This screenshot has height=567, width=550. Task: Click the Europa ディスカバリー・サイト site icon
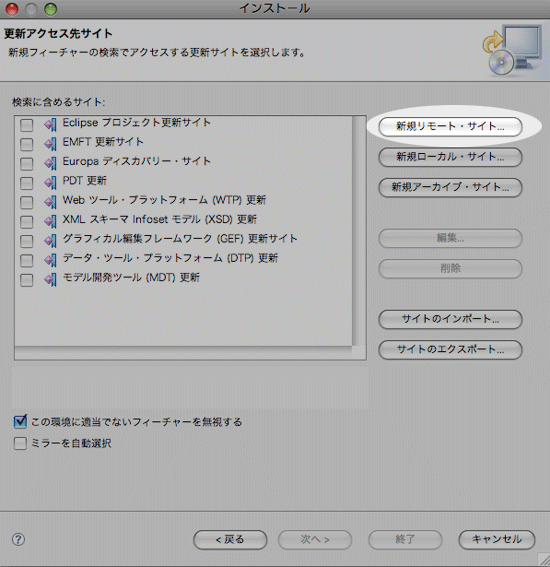click(51, 163)
